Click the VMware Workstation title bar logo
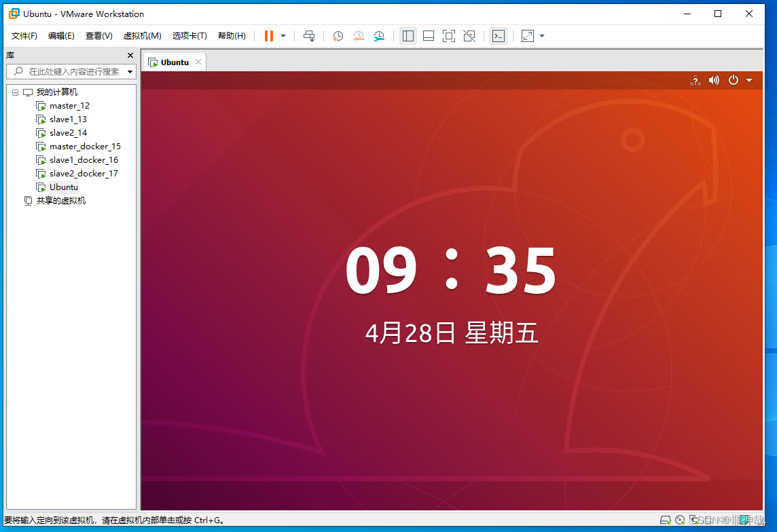This screenshot has width=777, height=532. pyautogui.click(x=14, y=14)
